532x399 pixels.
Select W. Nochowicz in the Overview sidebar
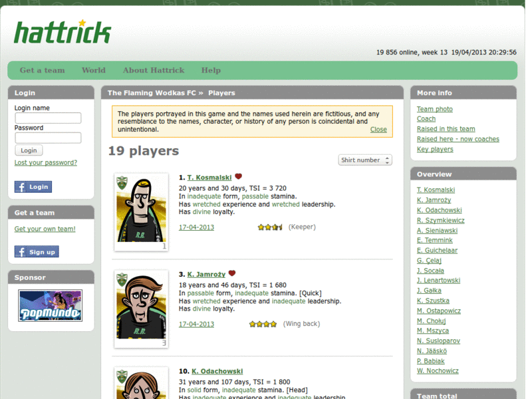[438, 371]
